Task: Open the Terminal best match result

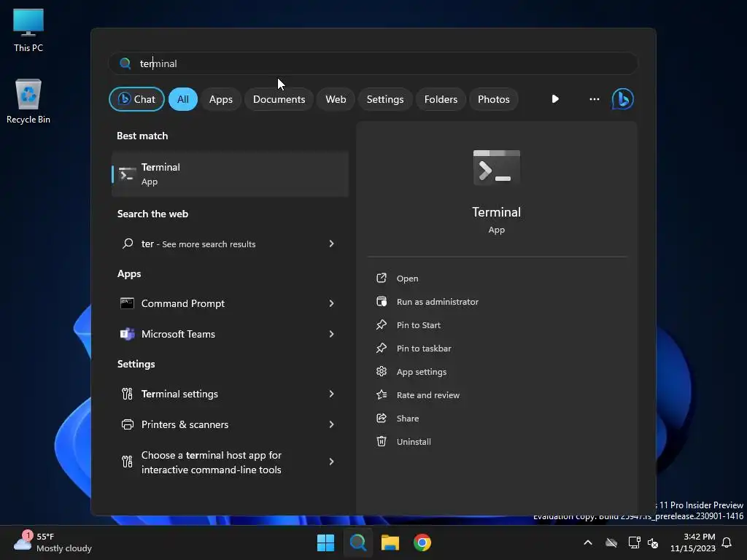Action: pyautogui.click(x=230, y=174)
